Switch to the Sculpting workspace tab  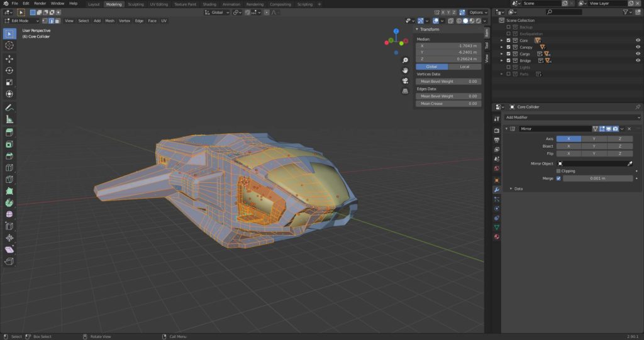click(135, 4)
